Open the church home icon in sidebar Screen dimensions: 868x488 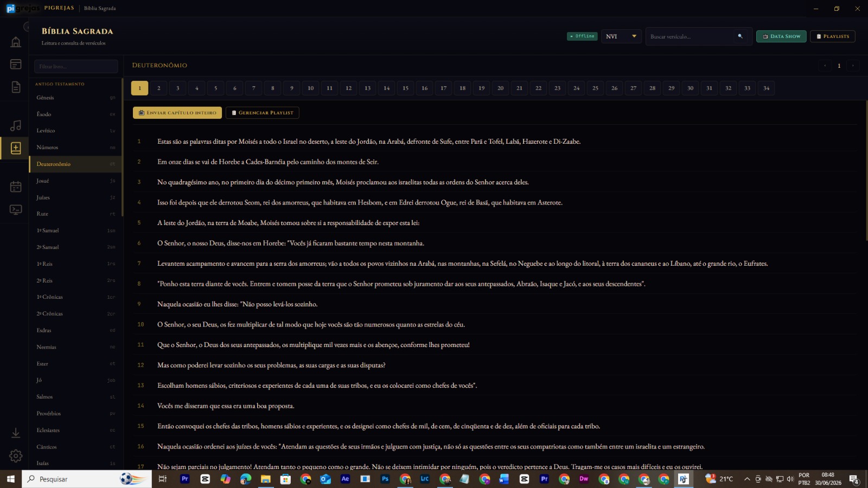tap(16, 42)
